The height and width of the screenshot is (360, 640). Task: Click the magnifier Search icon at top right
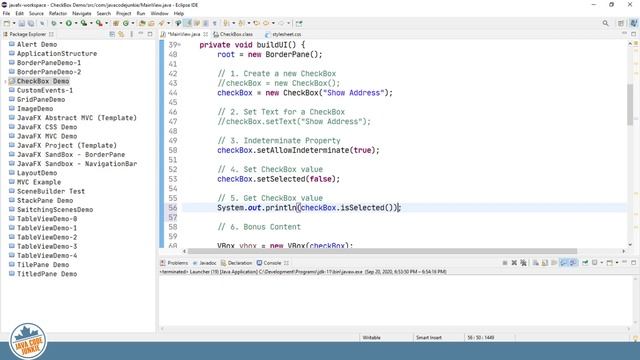605,24
